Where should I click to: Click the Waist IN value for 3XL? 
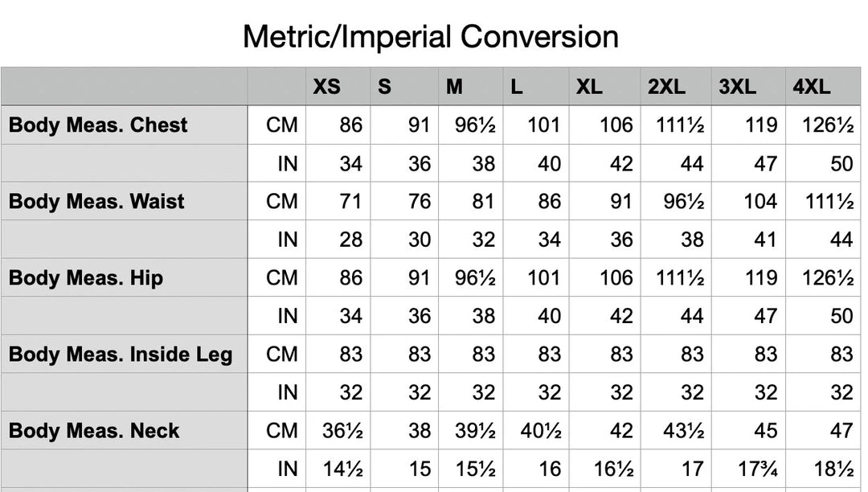tap(765, 240)
